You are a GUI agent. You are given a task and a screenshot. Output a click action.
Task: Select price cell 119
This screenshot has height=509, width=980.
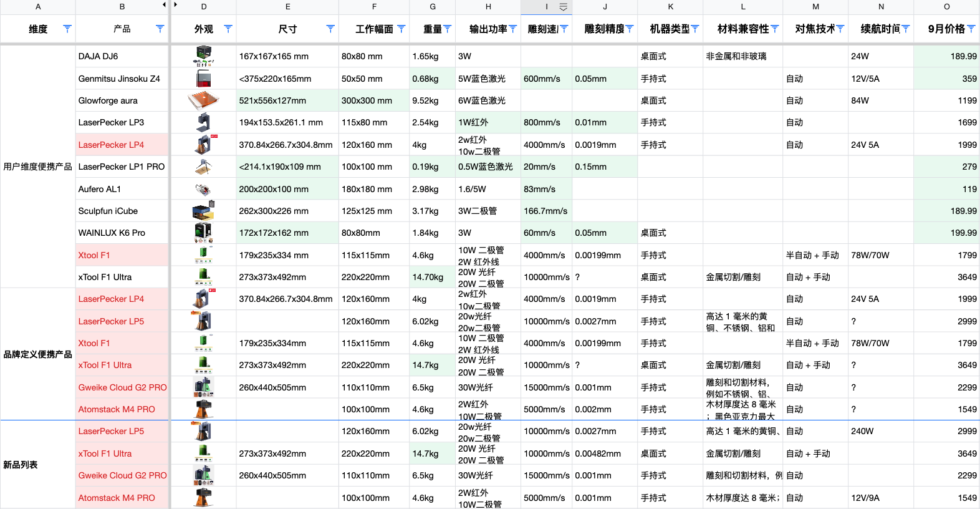[x=946, y=189]
